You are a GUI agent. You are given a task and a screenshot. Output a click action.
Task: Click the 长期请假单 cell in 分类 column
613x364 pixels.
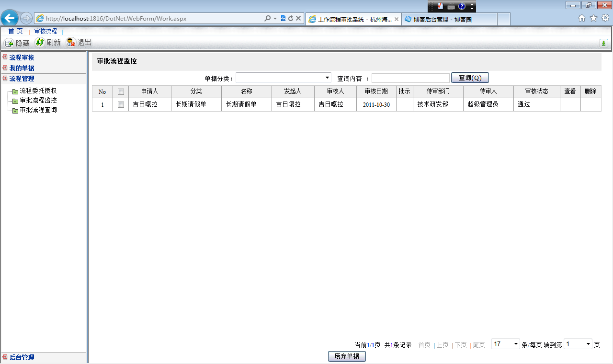[196, 104]
